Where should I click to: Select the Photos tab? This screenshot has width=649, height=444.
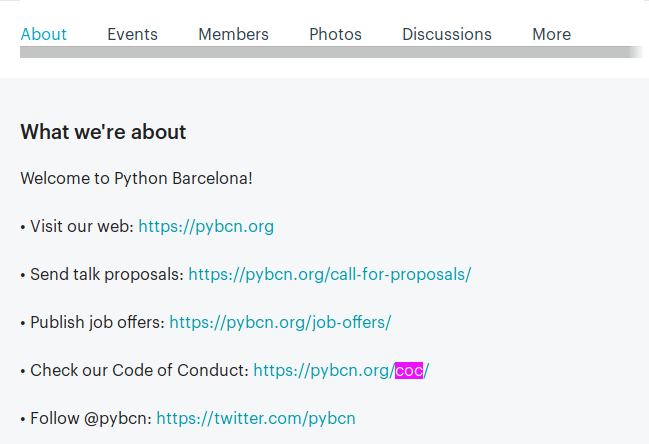tap(335, 34)
